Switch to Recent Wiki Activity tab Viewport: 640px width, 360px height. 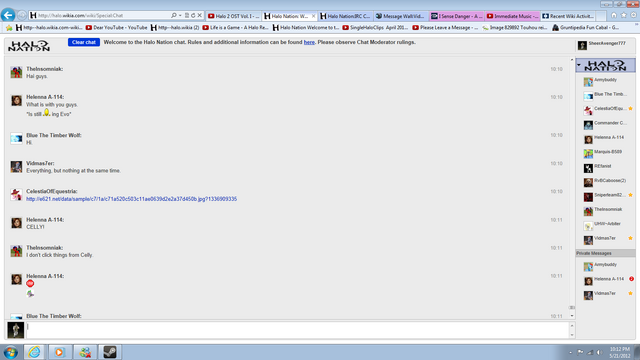click(568, 16)
